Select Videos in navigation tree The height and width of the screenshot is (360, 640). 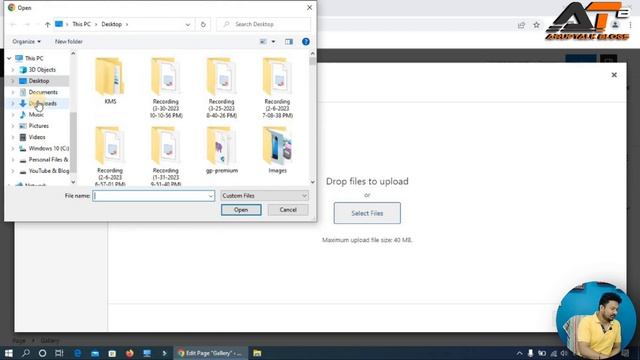38,137
